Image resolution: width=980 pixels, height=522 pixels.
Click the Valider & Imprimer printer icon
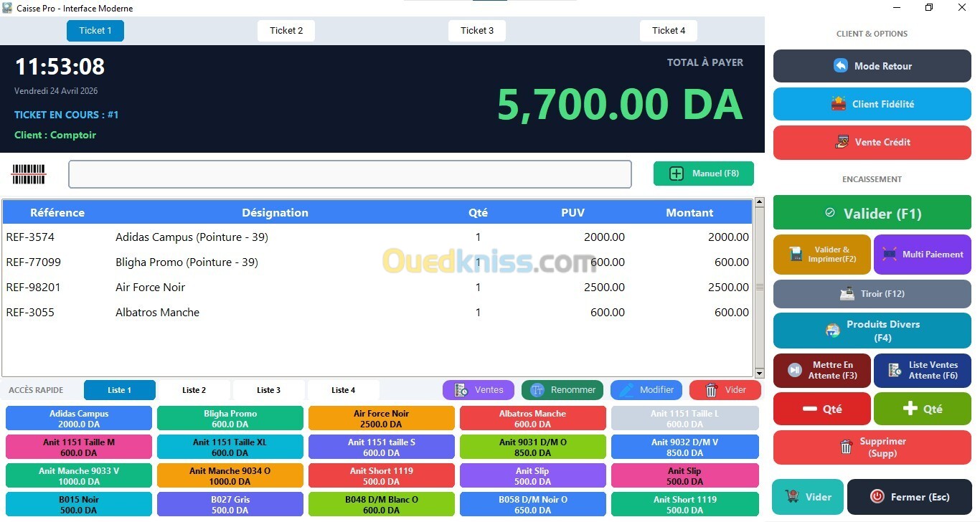click(795, 255)
